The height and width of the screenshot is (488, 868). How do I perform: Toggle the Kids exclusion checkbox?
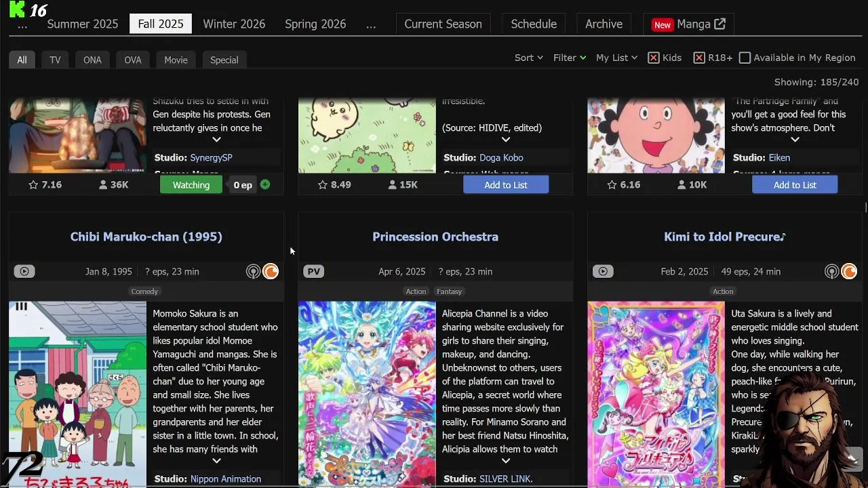point(654,58)
